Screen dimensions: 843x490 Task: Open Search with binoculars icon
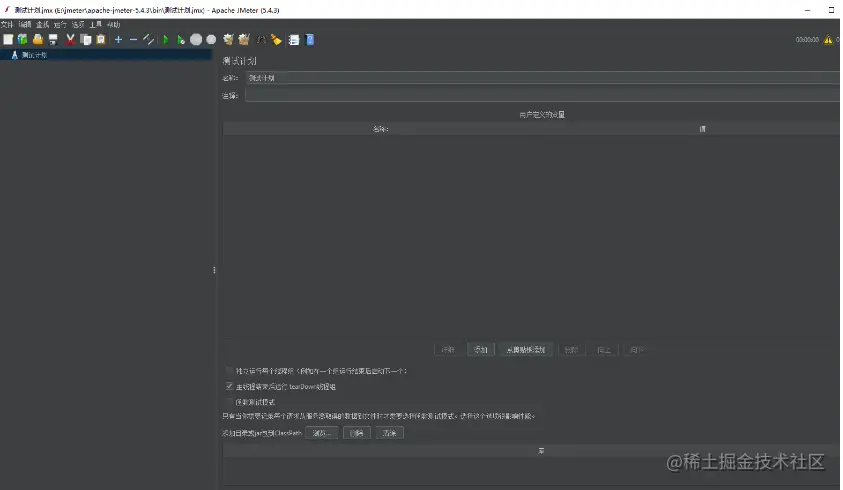(261, 39)
